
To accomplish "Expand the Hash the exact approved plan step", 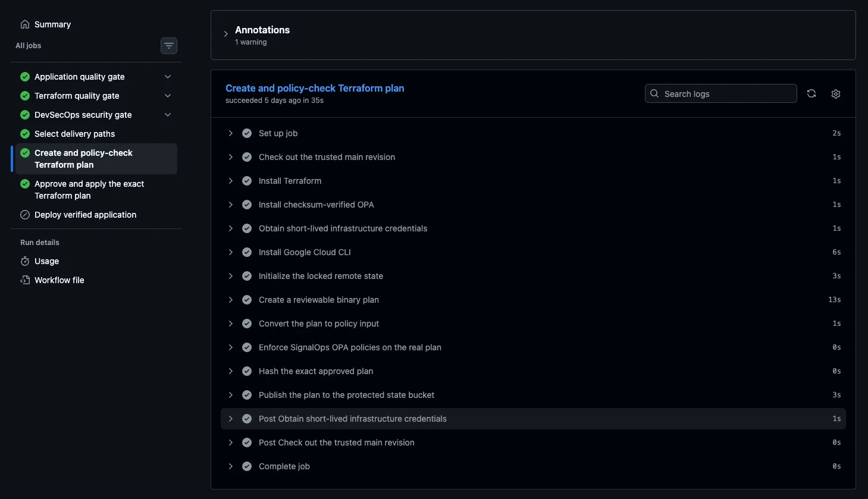I will [x=231, y=371].
